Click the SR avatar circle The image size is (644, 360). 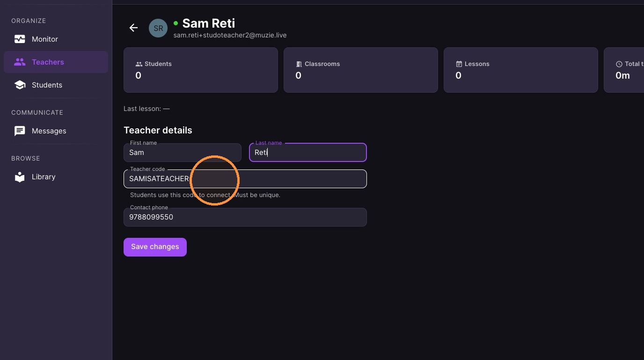pos(158,28)
